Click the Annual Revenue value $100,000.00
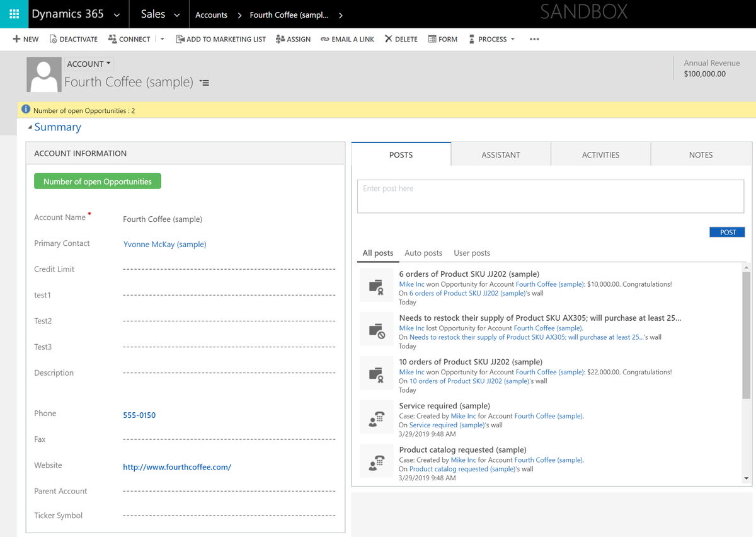756x537 pixels. [704, 74]
